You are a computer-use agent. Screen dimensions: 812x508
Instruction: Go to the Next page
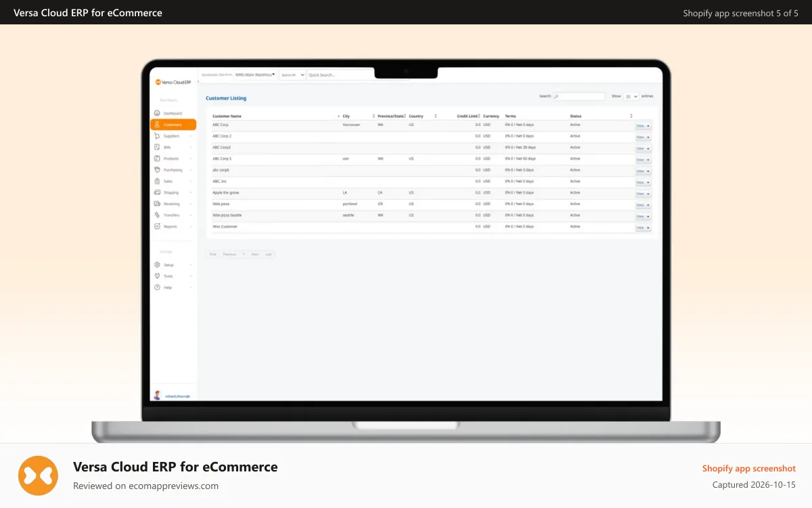click(255, 254)
